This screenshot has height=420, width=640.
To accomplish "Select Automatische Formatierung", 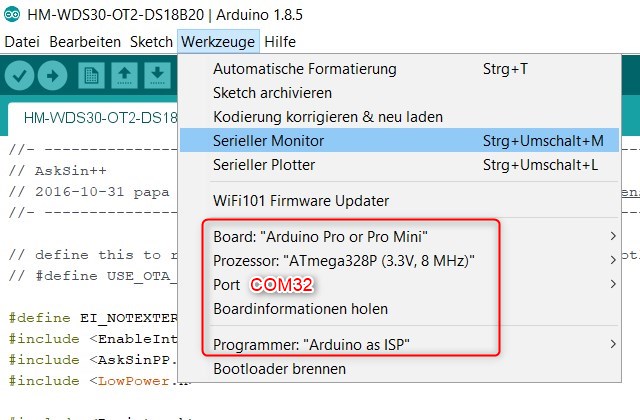I will pyautogui.click(x=305, y=69).
